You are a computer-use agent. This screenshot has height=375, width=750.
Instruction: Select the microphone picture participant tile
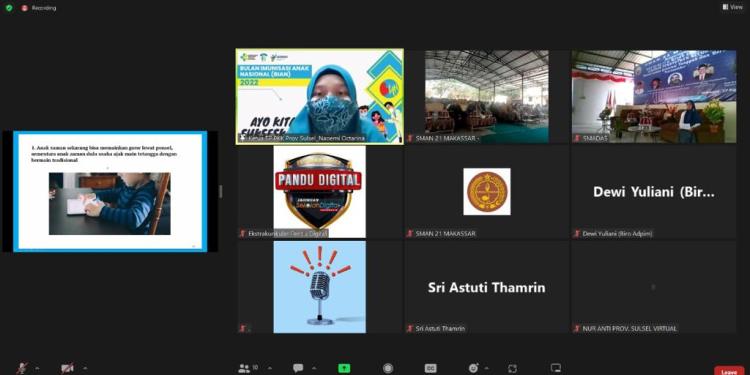(320, 287)
